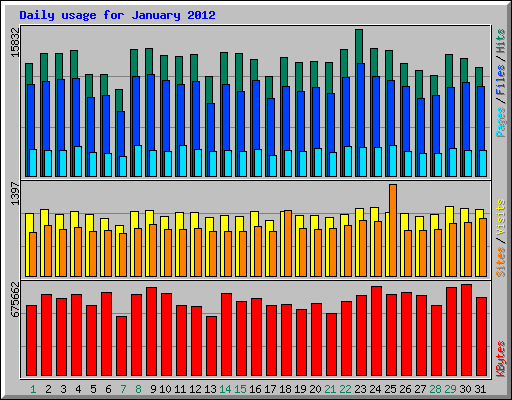512x400 pixels.
Task: Select day label 16 on the x-axis
Action: pyautogui.click(x=255, y=389)
